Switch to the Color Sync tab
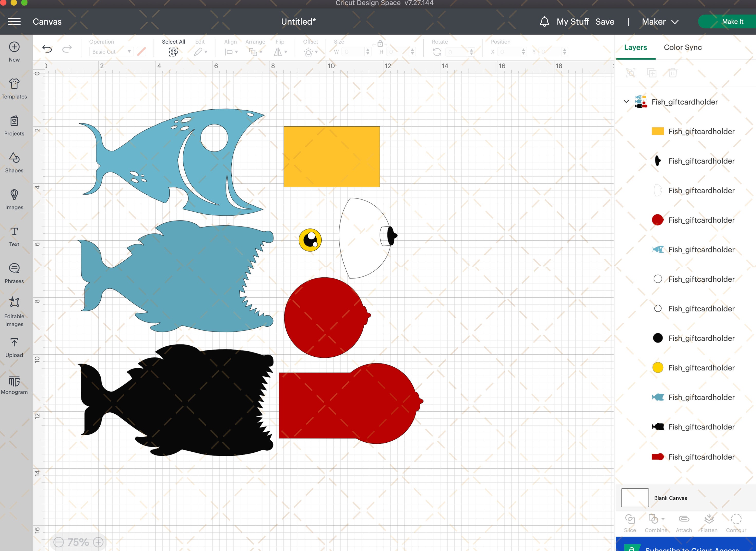The image size is (756, 551). 683,47
